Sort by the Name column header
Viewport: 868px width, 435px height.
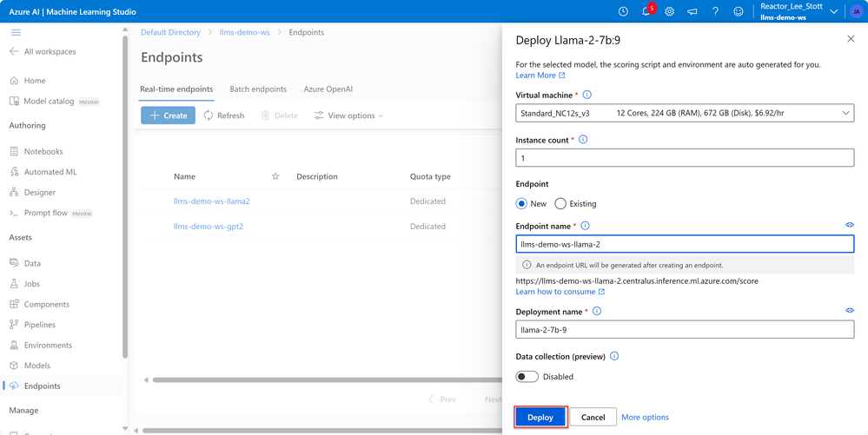coord(184,176)
